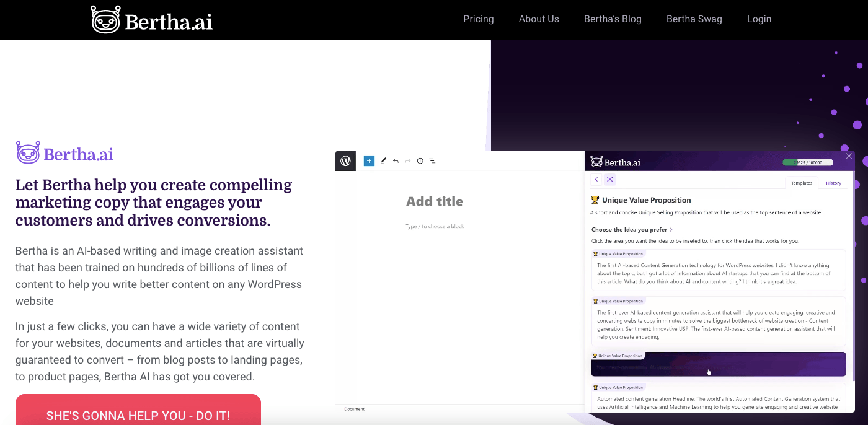Click the redo arrow icon
Screen dimensions: 868x425
(408, 160)
